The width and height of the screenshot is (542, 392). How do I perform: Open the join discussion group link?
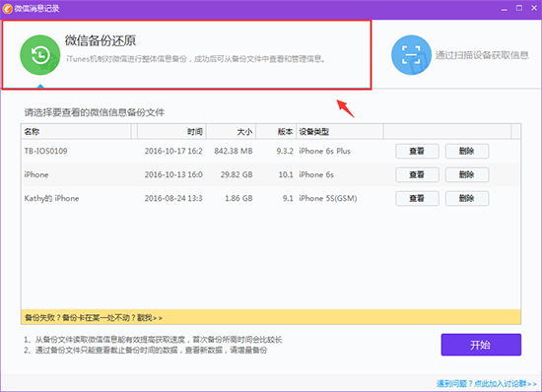coord(487,383)
